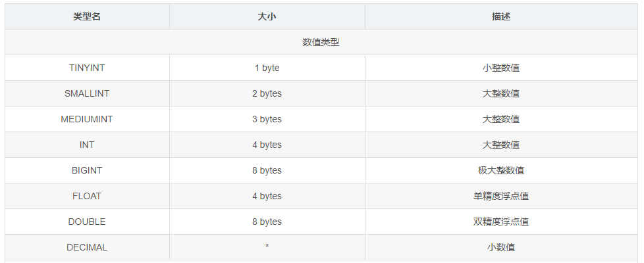Click the asterisk size cell for DECIMAL
This screenshot has height=263, width=644.
click(267, 247)
